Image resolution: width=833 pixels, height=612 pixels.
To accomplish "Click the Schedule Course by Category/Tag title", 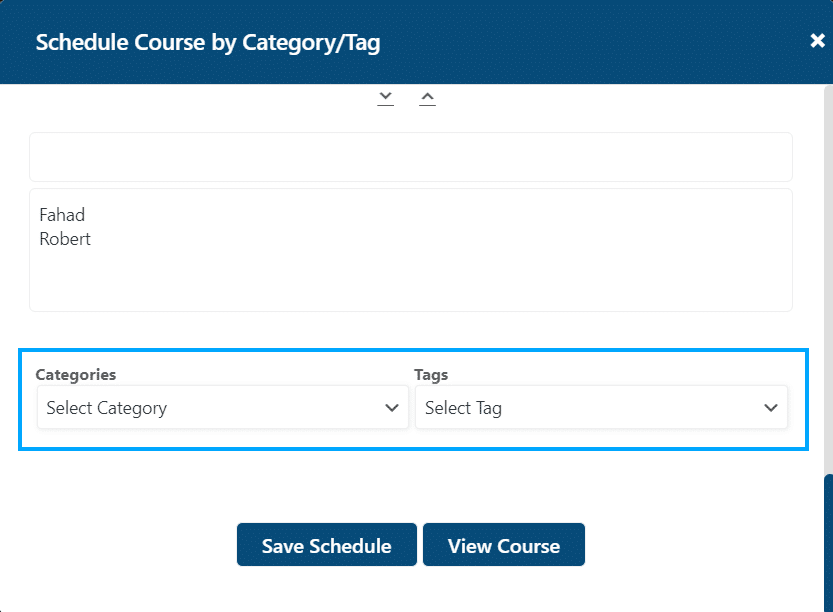I will click(x=208, y=42).
